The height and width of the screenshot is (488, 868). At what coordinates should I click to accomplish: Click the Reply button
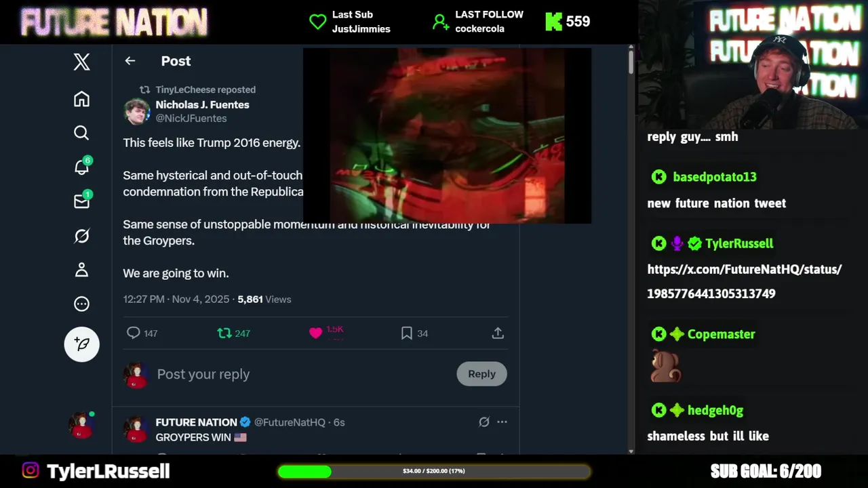tap(481, 373)
